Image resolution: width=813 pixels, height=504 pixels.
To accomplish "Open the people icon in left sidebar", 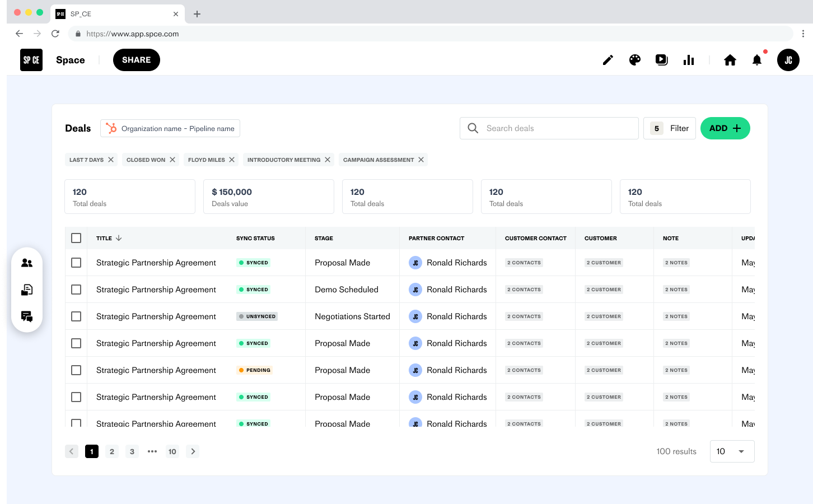I will pos(27,263).
